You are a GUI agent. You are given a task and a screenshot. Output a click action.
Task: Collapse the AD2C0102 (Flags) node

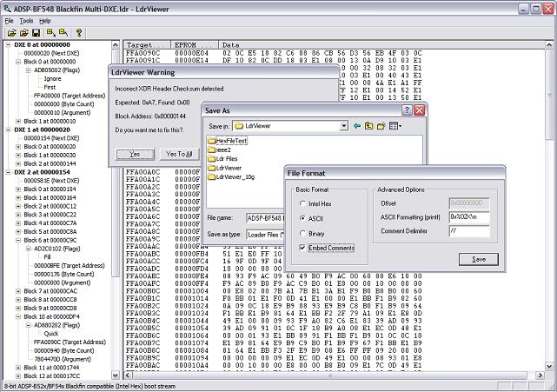(29, 249)
